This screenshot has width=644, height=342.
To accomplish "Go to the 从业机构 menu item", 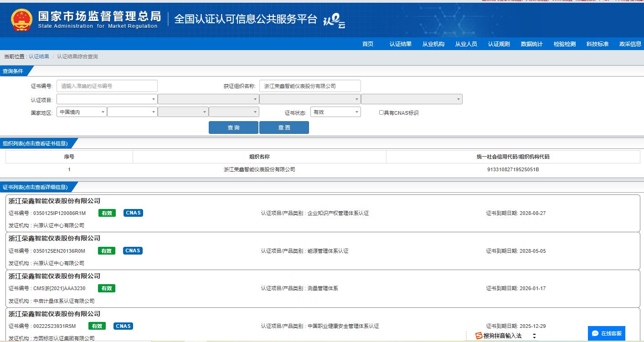I will pyautogui.click(x=433, y=44).
